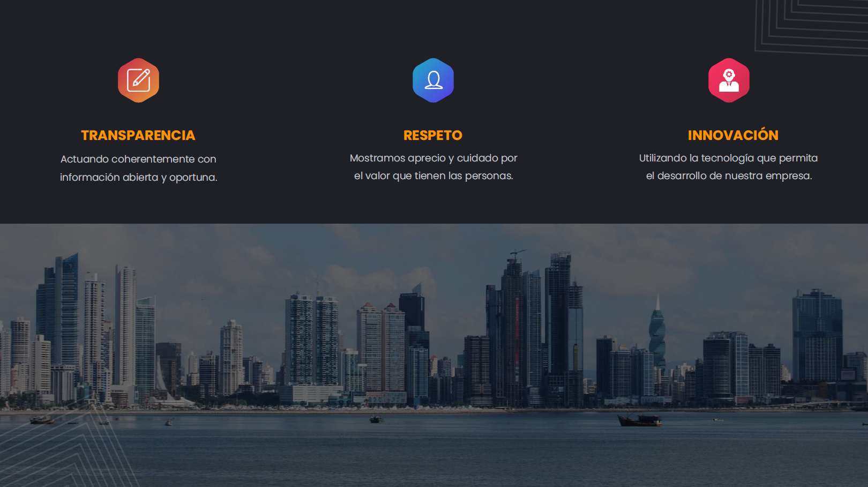Select the line 'el valor que tienen las personas.'
This screenshot has width=868, height=487.
click(433, 176)
